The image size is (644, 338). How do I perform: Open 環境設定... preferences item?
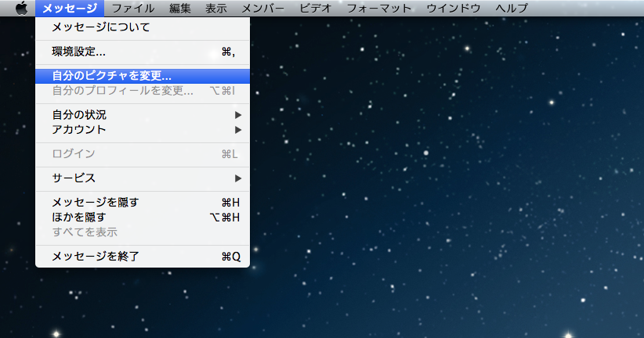(143, 52)
